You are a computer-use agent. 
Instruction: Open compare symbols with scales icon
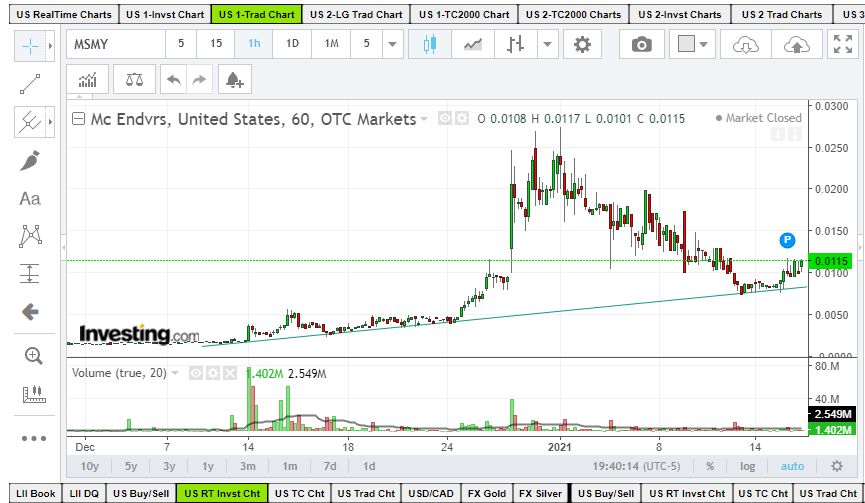click(134, 80)
